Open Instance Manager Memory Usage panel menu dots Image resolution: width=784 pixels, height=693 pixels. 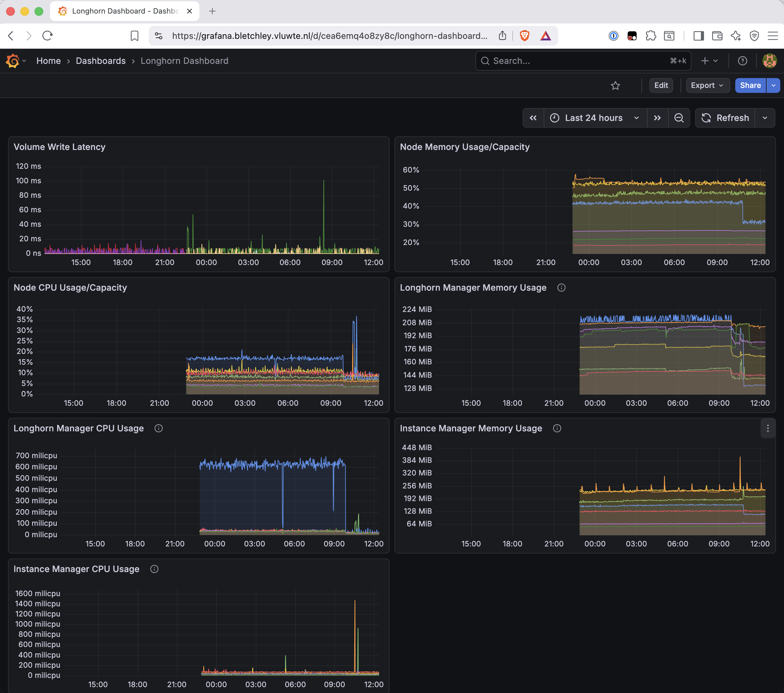(x=768, y=428)
